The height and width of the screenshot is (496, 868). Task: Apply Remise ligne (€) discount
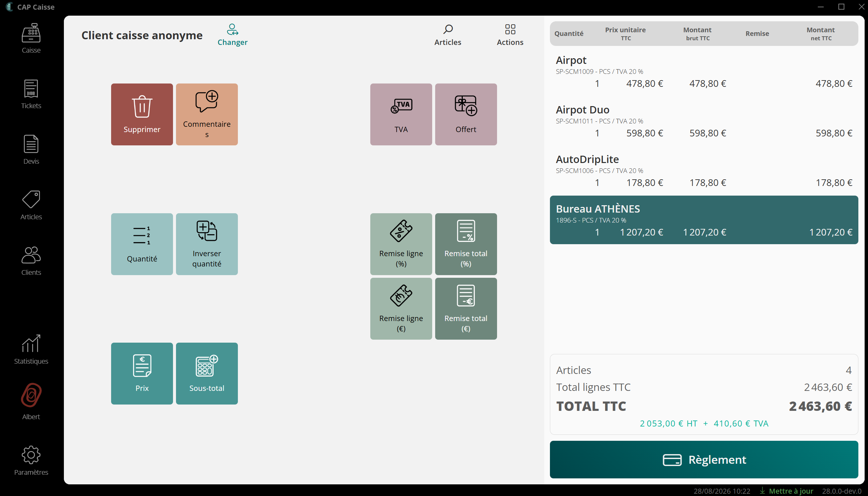pyautogui.click(x=401, y=309)
